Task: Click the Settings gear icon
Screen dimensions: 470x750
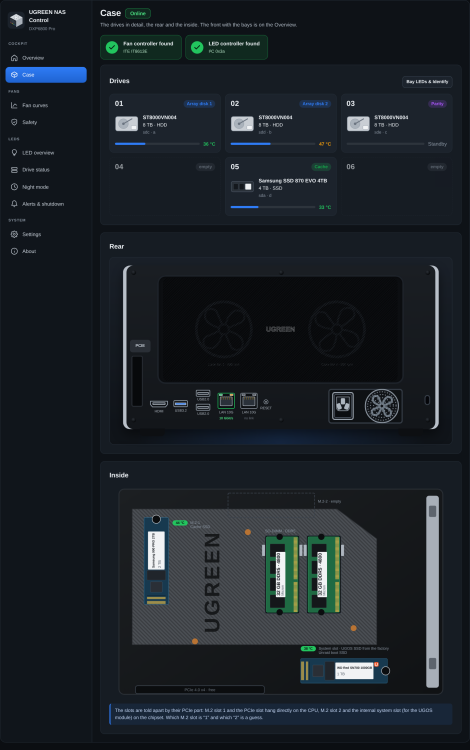Action: (x=14, y=234)
